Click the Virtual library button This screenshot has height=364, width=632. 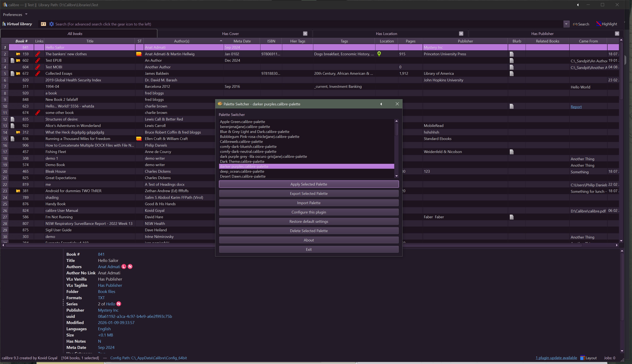pos(17,24)
